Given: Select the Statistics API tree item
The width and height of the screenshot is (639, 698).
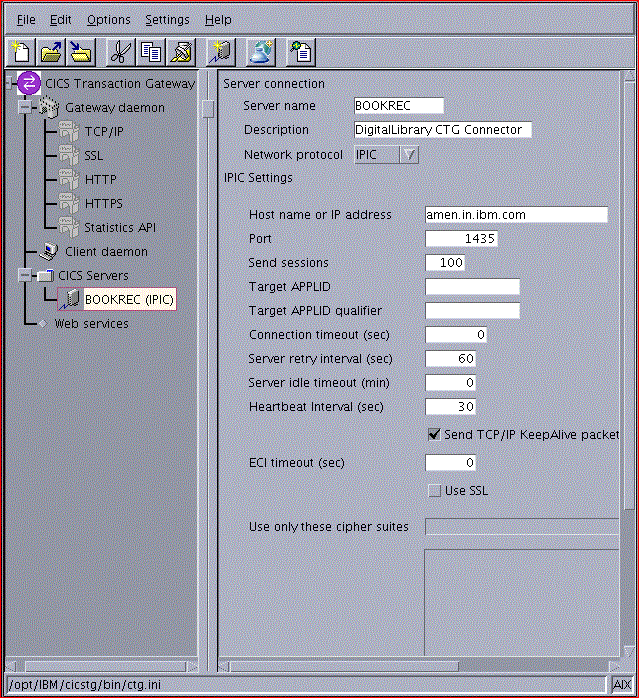Looking at the screenshot, I should click(x=119, y=228).
